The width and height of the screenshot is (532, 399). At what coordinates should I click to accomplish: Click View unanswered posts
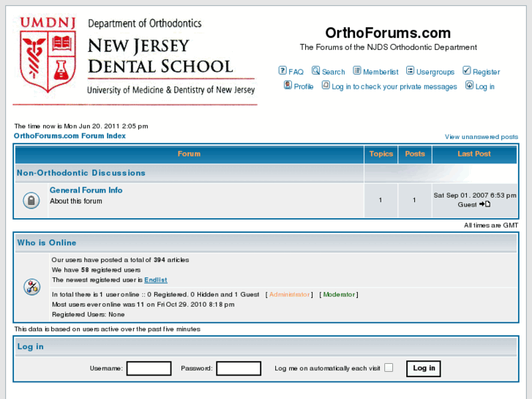click(482, 137)
